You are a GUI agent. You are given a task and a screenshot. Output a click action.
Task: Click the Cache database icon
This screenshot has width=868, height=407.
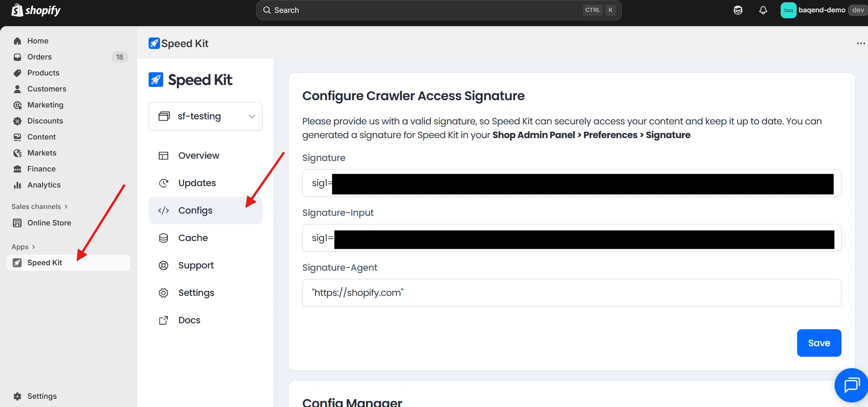click(x=163, y=238)
